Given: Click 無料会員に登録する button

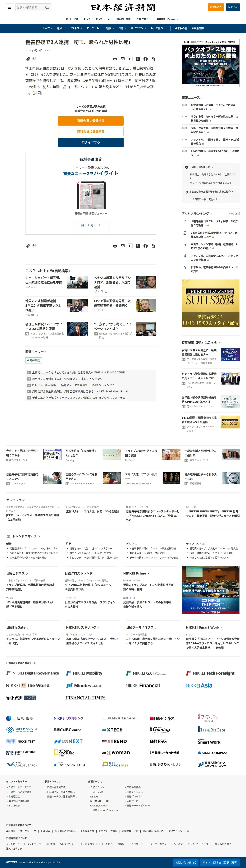Looking at the screenshot, I should [91, 132].
